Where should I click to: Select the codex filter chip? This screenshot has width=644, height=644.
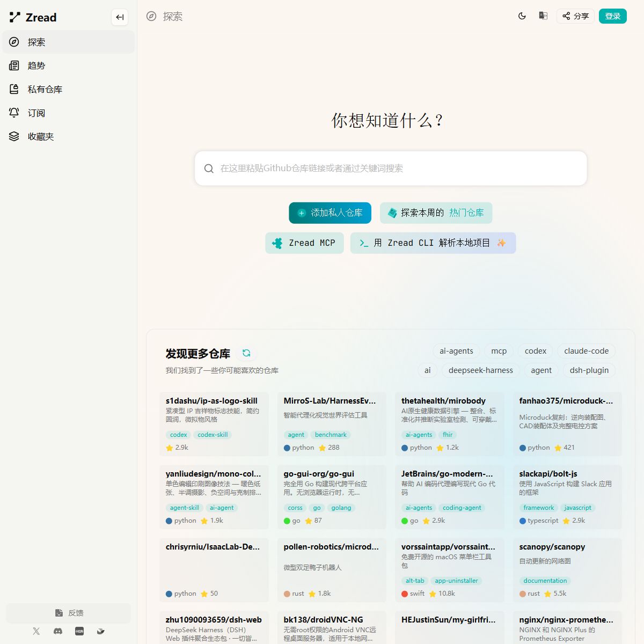point(536,351)
